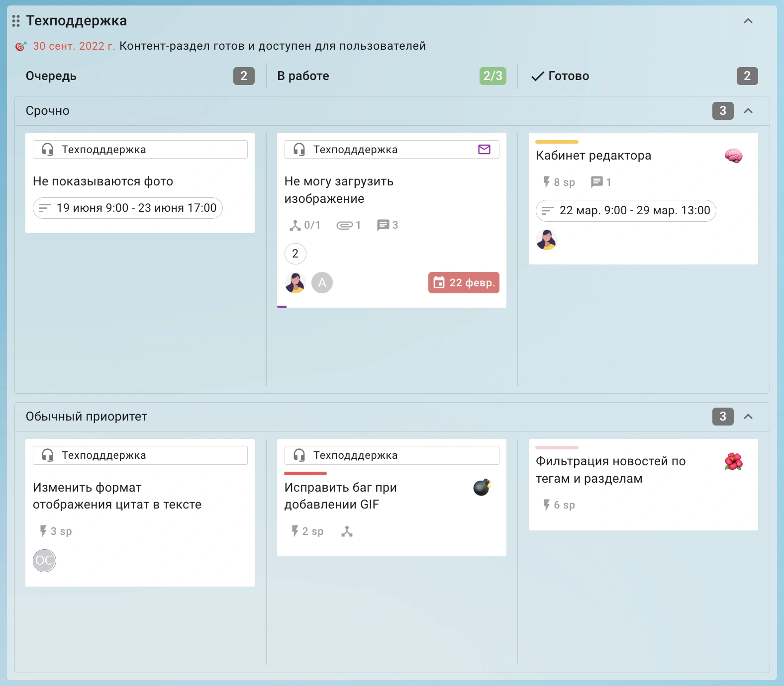Click the OC assignee avatar
784x686 pixels.
[x=44, y=561]
